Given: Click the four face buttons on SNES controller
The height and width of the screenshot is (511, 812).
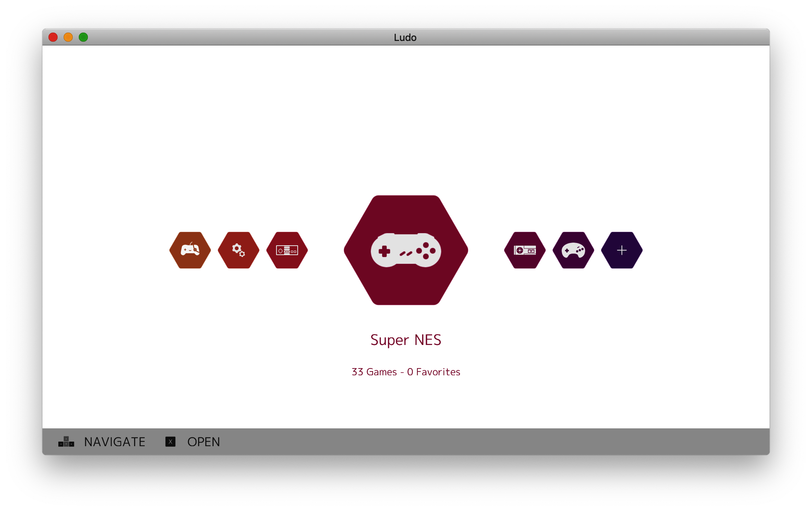Looking at the screenshot, I should click(x=426, y=251).
